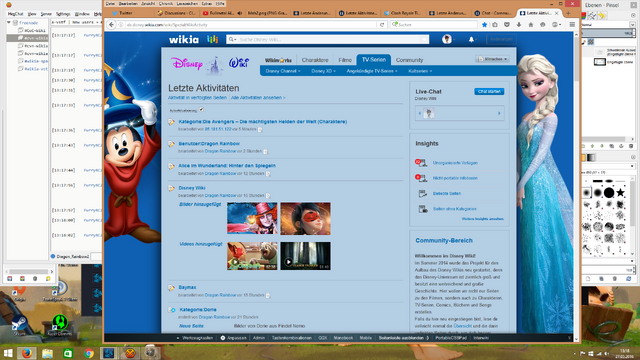The image size is (640, 360).
Task: Delete layer using GIMP trash icon
Action: (631, 146)
